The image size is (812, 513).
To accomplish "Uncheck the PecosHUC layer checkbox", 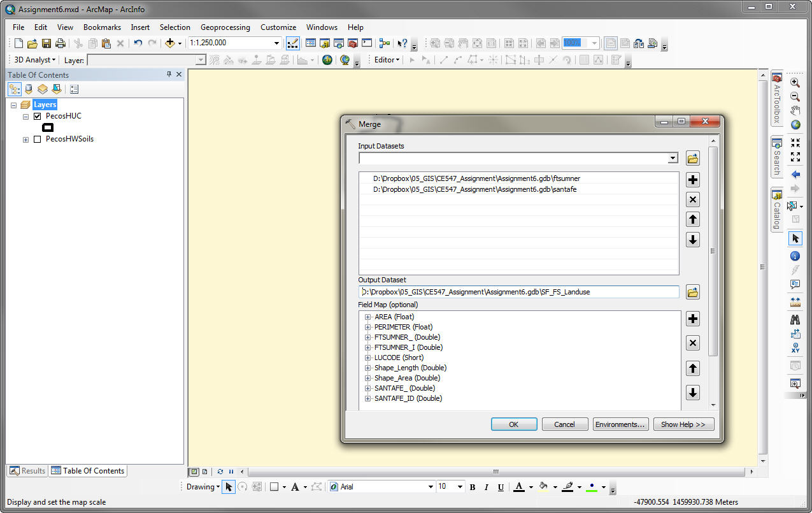I will click(x=37, y=116).
